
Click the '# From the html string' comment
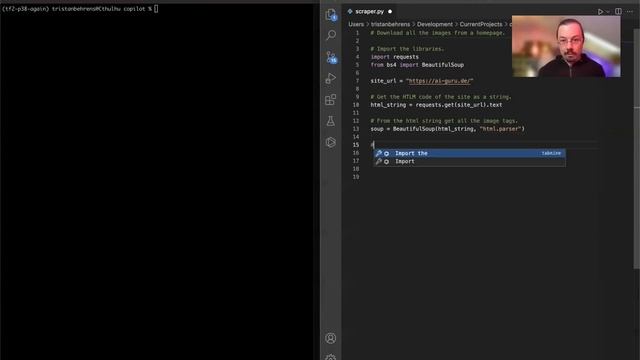click(444, 121)
